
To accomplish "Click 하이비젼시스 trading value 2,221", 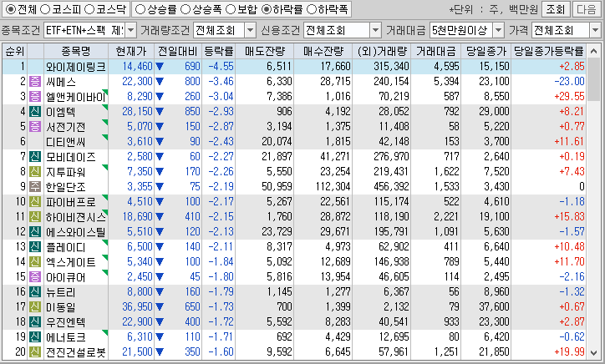I will tap(446, 216).
